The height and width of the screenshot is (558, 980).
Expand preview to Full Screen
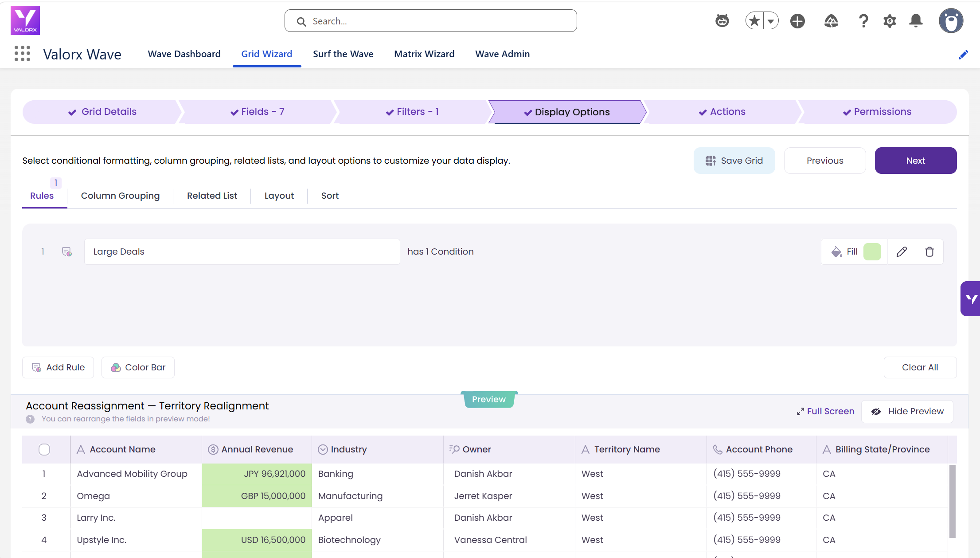click(x=825, y=411)
